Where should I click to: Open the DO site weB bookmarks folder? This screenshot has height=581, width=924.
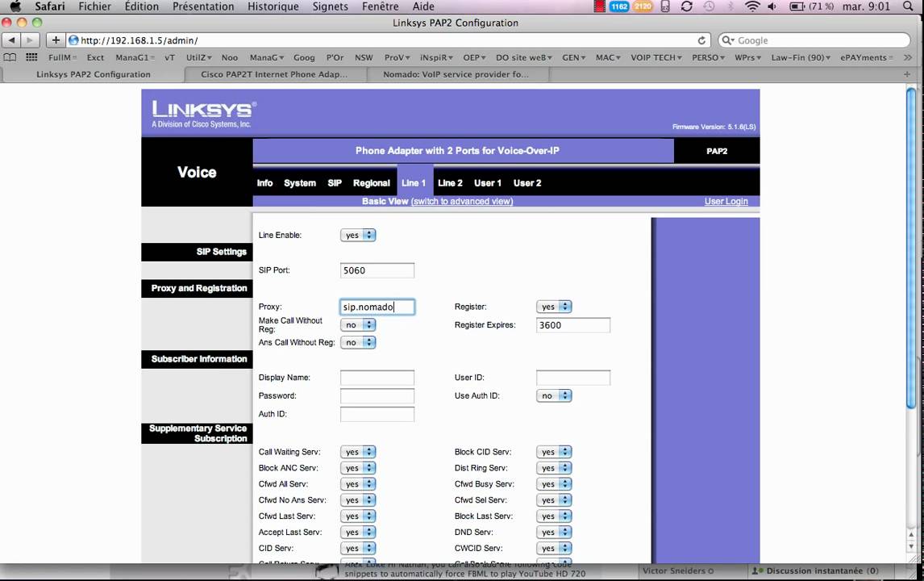pyautogui.click(x=524, y=57)
